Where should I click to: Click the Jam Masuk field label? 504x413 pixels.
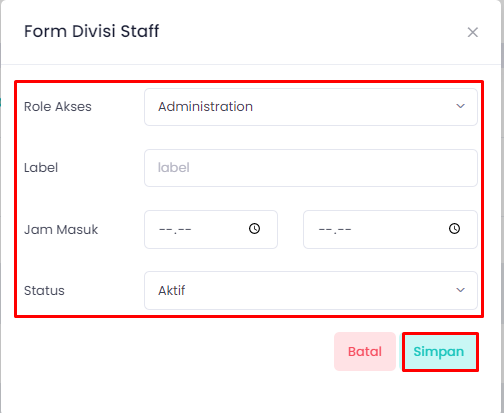pyautogui.click(x=61, y=230)
